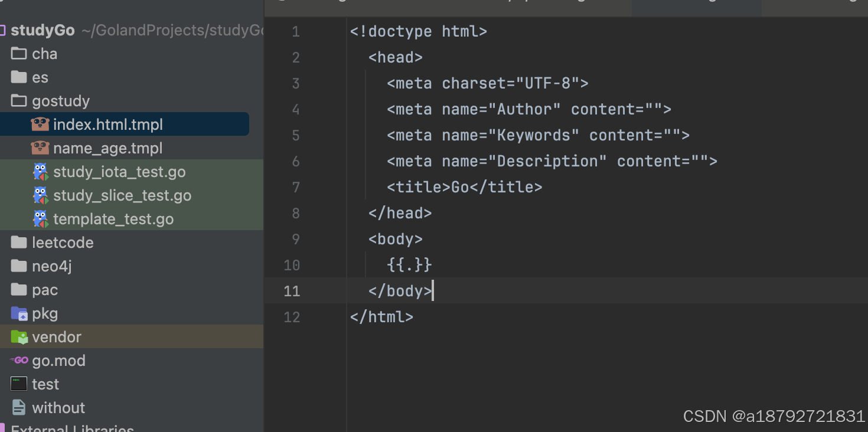Viewport: 868px width, 432px height.
Task: Select name_age.tmpl in project tree
Action: [107, 148]
